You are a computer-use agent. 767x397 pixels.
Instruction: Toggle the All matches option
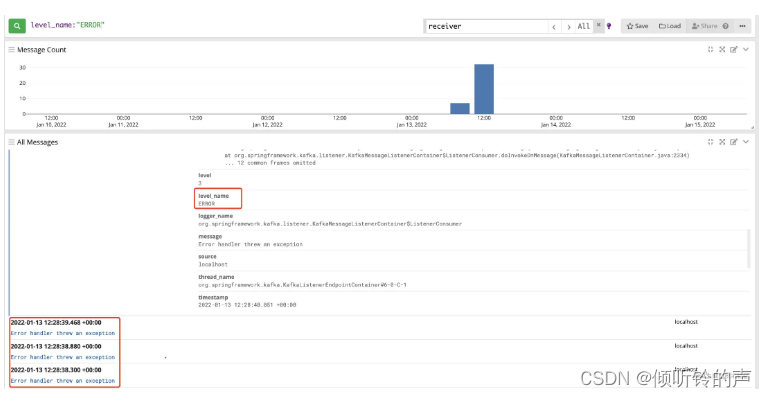click(584, 26)
